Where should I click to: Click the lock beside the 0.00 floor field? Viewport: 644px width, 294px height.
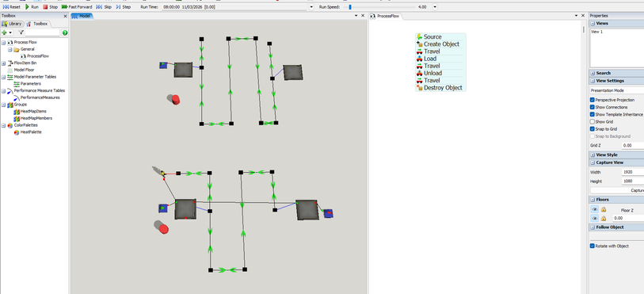pos(604,219)
